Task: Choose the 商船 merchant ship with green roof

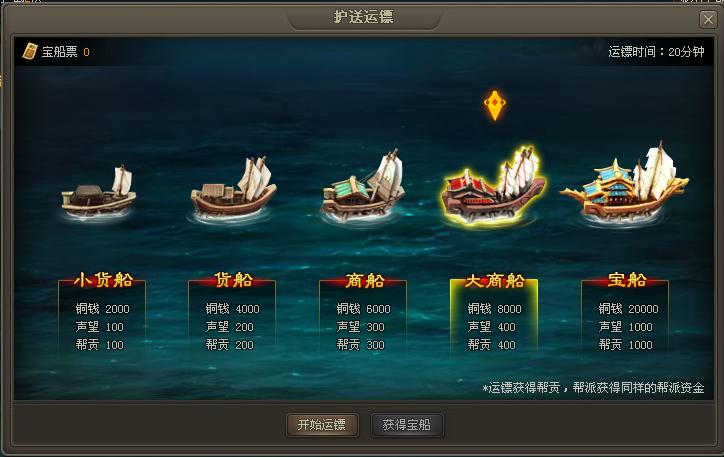Action: point(364,186)
